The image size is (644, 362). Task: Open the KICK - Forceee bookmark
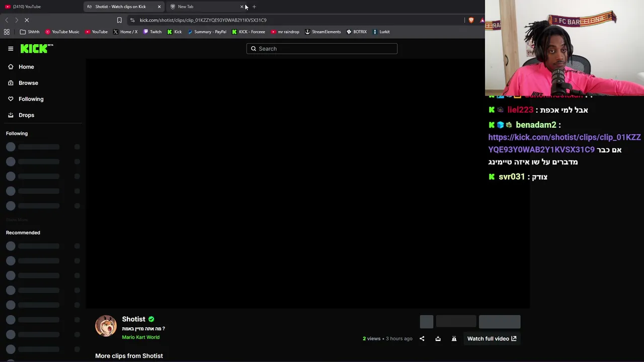pyautogui.click(x=249, y=32)
